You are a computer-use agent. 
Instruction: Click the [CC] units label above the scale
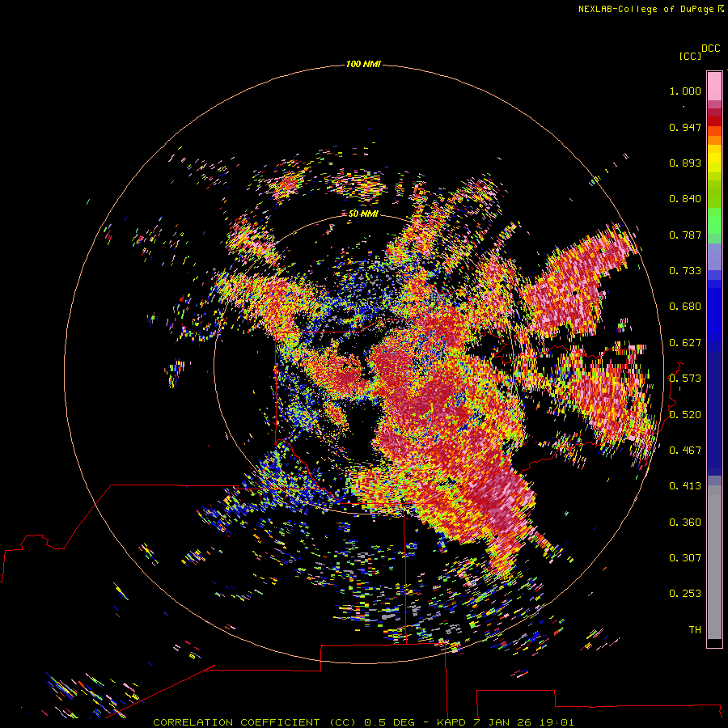coord(691,56)
